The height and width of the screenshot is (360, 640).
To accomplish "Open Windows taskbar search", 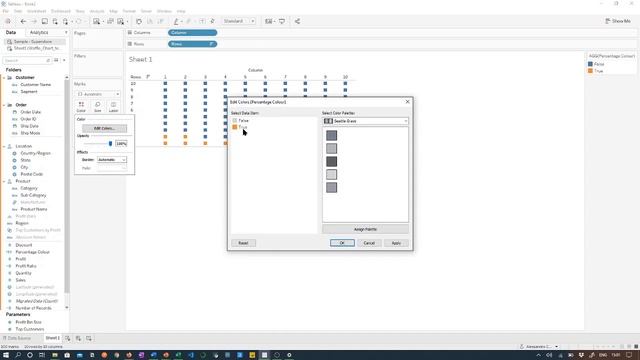I will (x=18, y=355).
